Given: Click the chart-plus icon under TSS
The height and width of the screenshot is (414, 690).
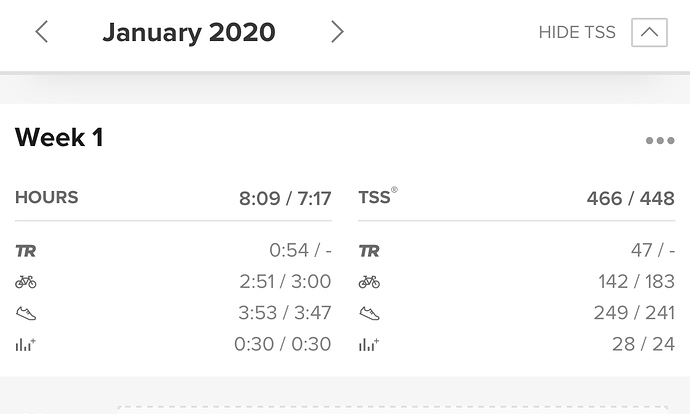Looking at the screenshot, I should (x=369, y=344).
